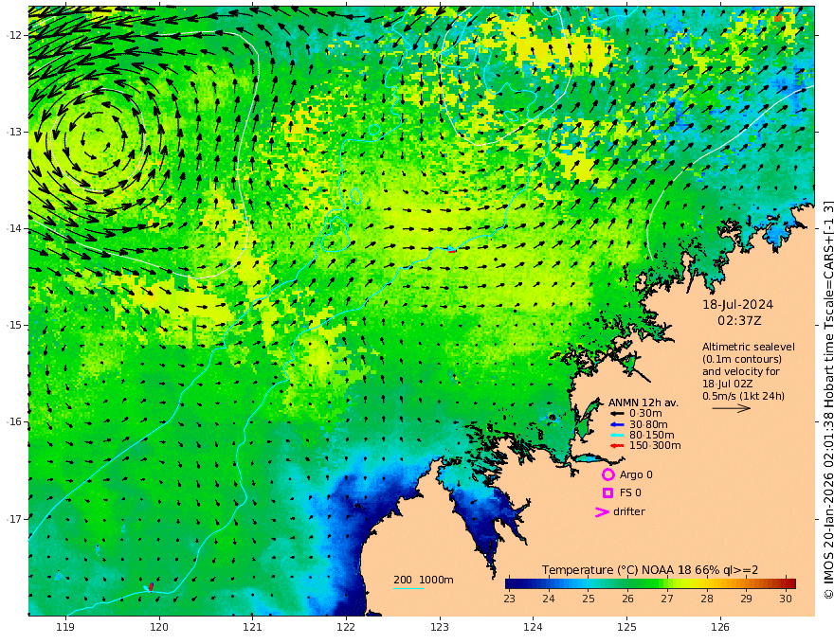Click the IMOS copyright text on right edge

[x=827, y=400]
